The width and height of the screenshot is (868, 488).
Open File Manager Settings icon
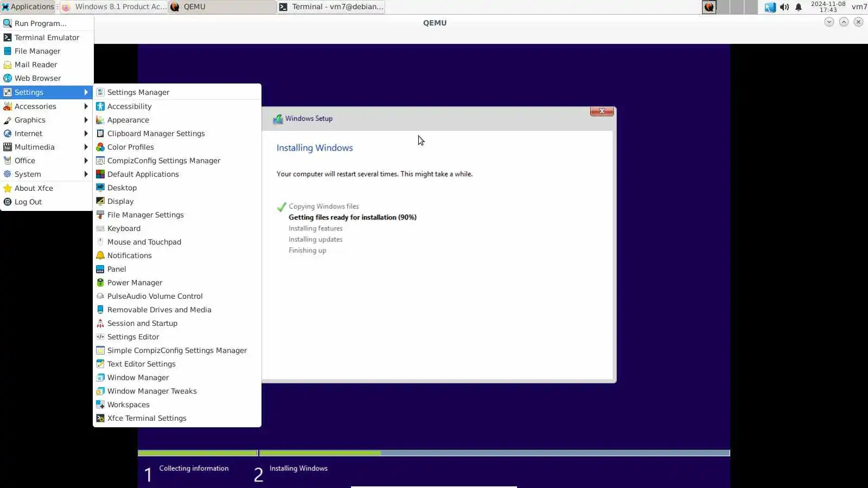tap(100, 215)
